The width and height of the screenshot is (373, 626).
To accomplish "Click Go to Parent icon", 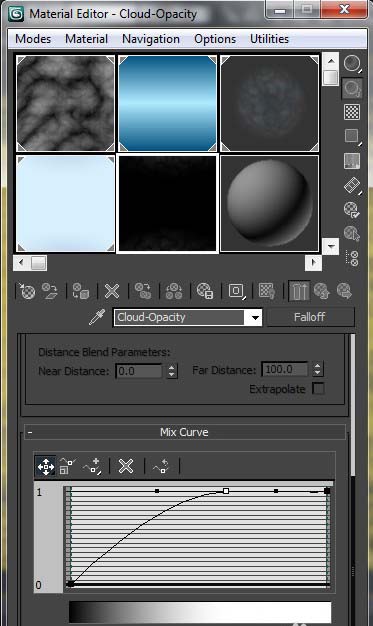I will pyautogui.click(x=321, y=291).
